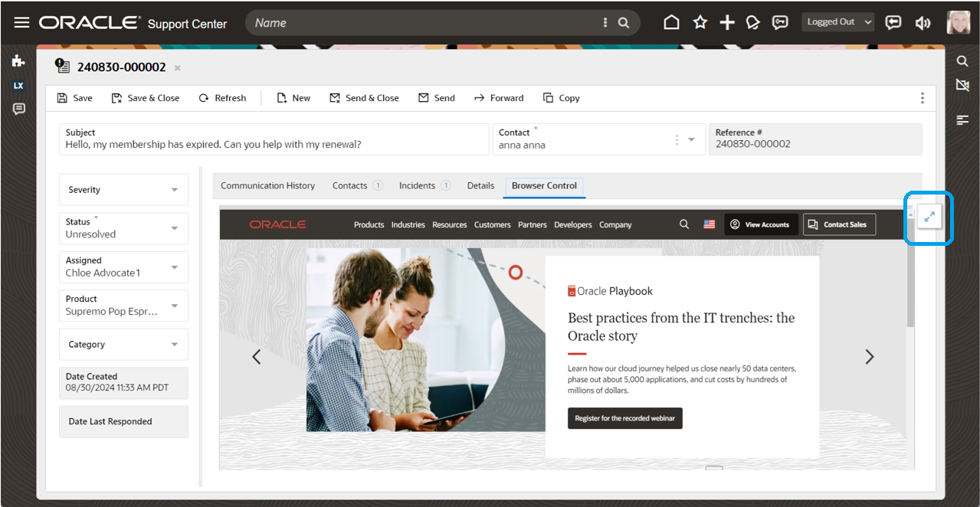Click the Subject input field
This screenshot has width=980, height=507.
click(x=274, y=139)
